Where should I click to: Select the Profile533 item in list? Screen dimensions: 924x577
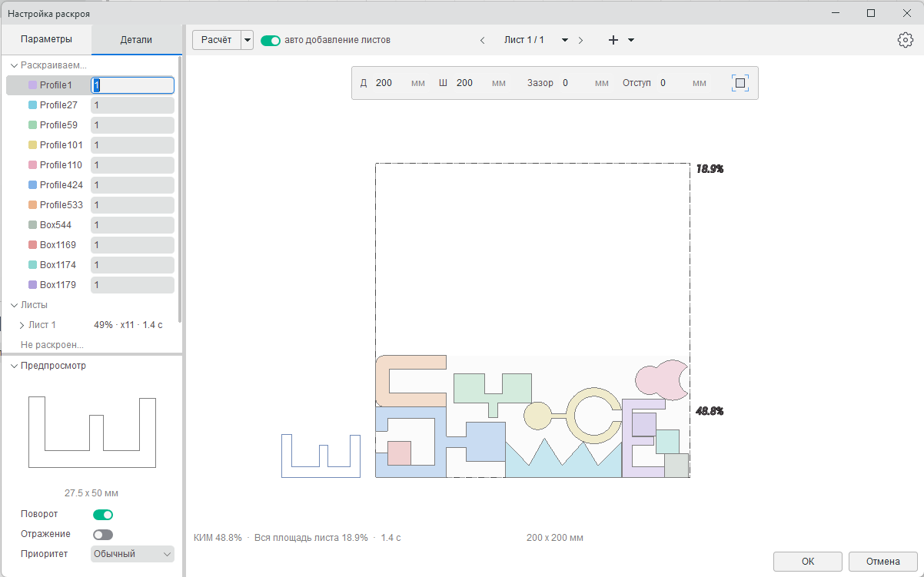tap(61, 205)
